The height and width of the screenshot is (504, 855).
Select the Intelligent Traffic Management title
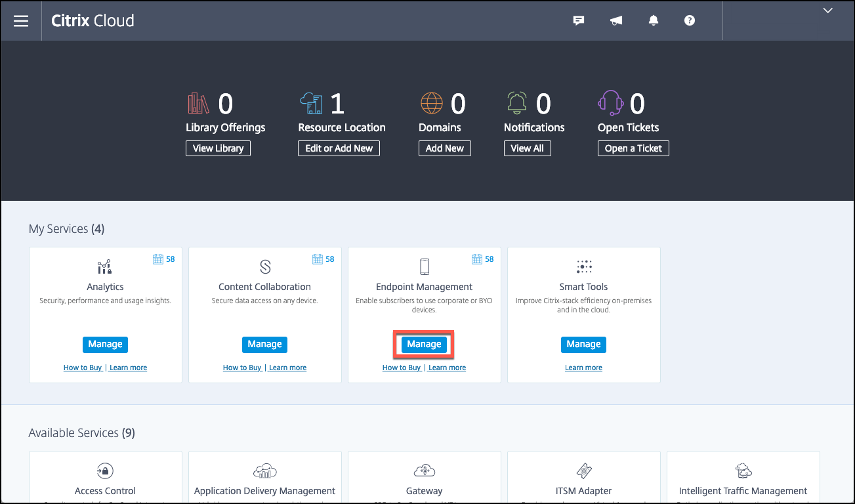[x=743, y=491]
